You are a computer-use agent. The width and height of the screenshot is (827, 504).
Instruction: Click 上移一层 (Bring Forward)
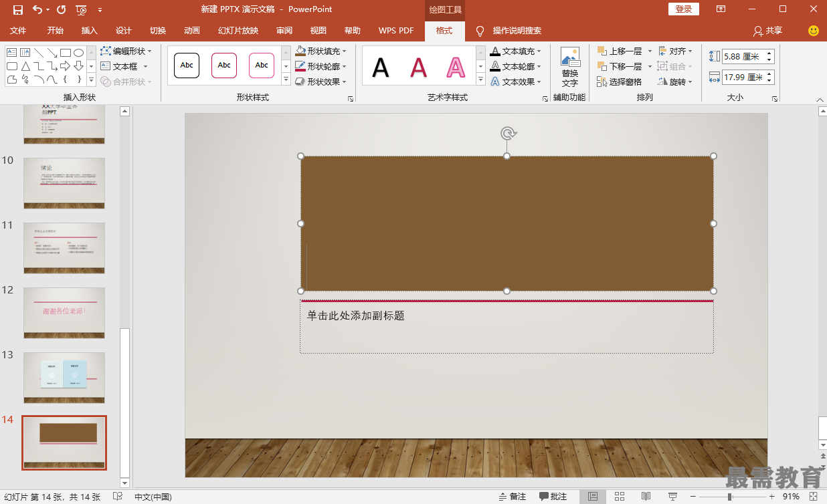[620, 51]
